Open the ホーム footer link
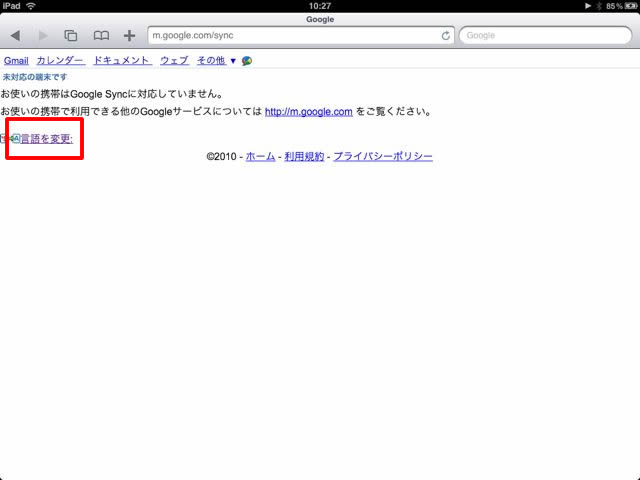The image size is (640, 480). (x=260, y=156)
